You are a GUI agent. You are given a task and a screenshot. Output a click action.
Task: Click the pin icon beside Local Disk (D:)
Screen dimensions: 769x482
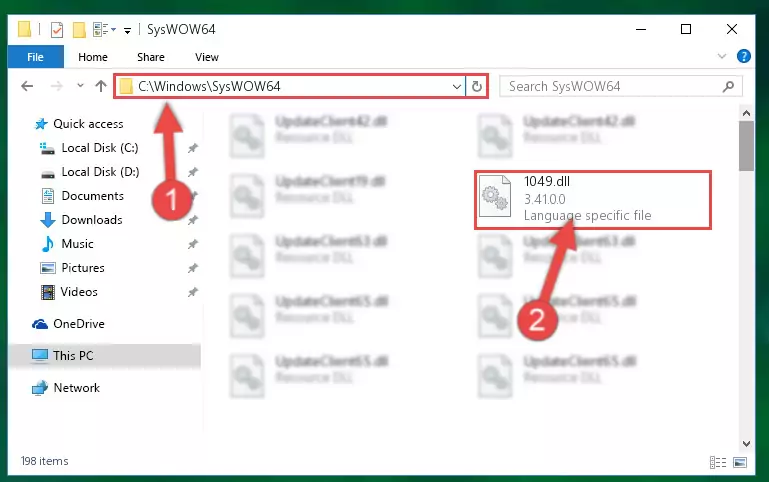point(193,172)
